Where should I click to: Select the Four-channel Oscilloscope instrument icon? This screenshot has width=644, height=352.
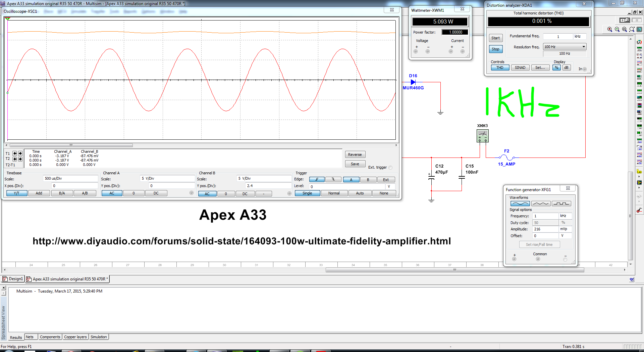click(639, 70)
